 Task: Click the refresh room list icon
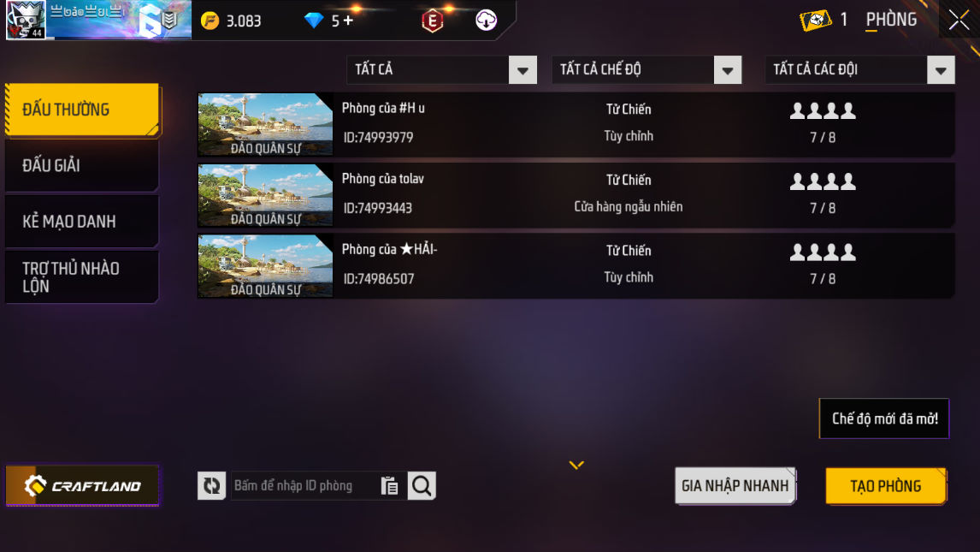(x=211, y=486)
